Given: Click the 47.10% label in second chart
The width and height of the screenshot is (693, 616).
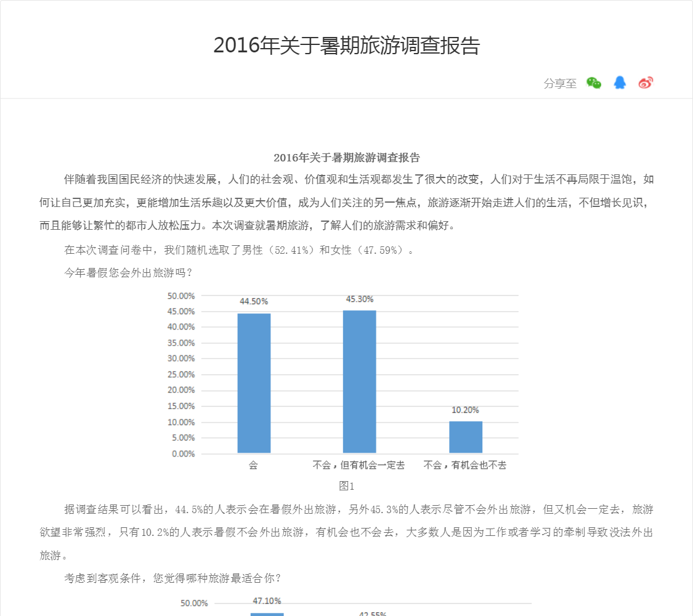Looking at the screenshot, I should [267, 601].
